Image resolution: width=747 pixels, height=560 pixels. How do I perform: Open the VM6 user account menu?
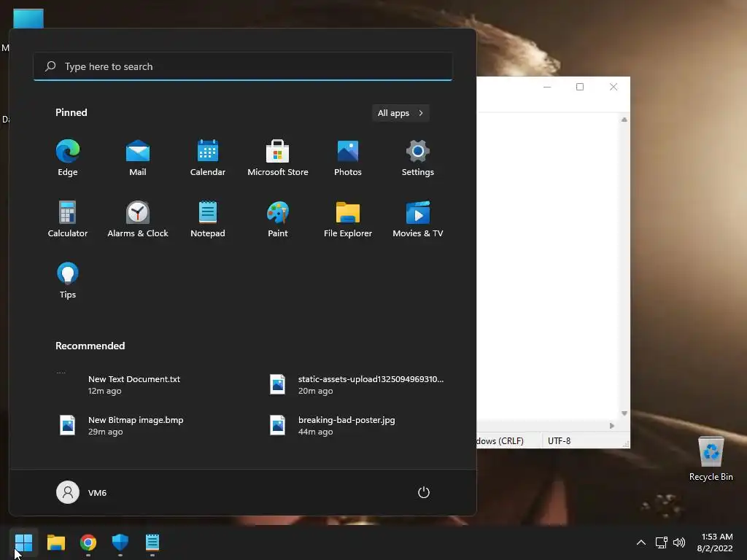click(82, 492)
